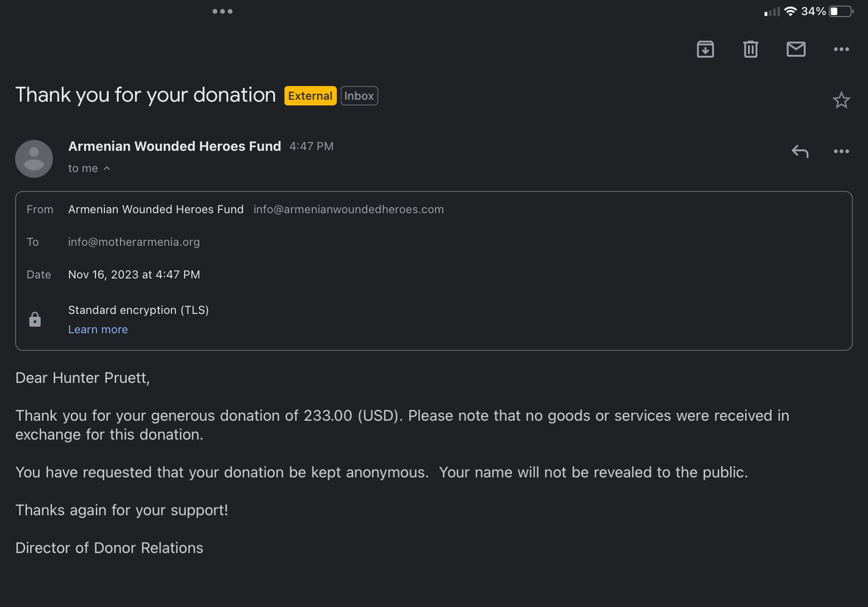This screenshot has width=868, height=607.
Task: Mark email as unread envelope icon
Action: [x=796, y=49]
